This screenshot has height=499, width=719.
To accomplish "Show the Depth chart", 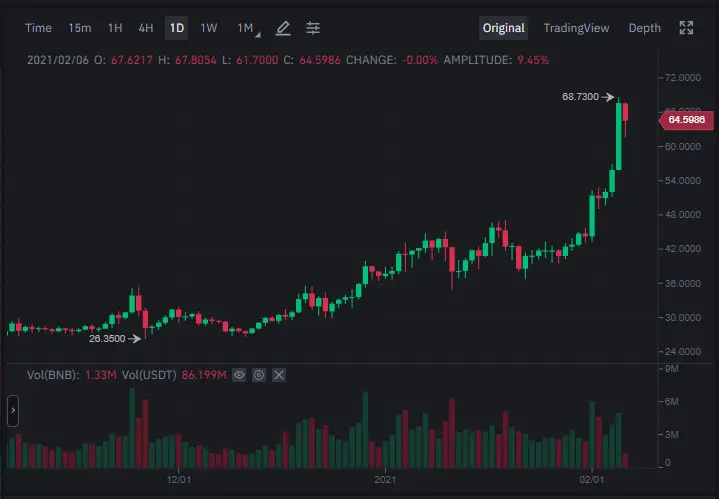I will pos(644,28).
